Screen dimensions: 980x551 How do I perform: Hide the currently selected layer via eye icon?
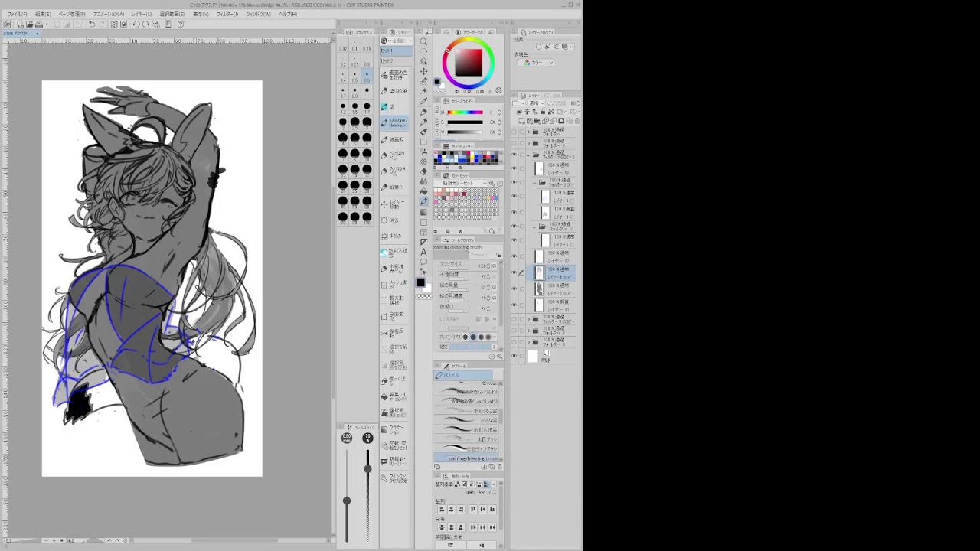(514, 272)
